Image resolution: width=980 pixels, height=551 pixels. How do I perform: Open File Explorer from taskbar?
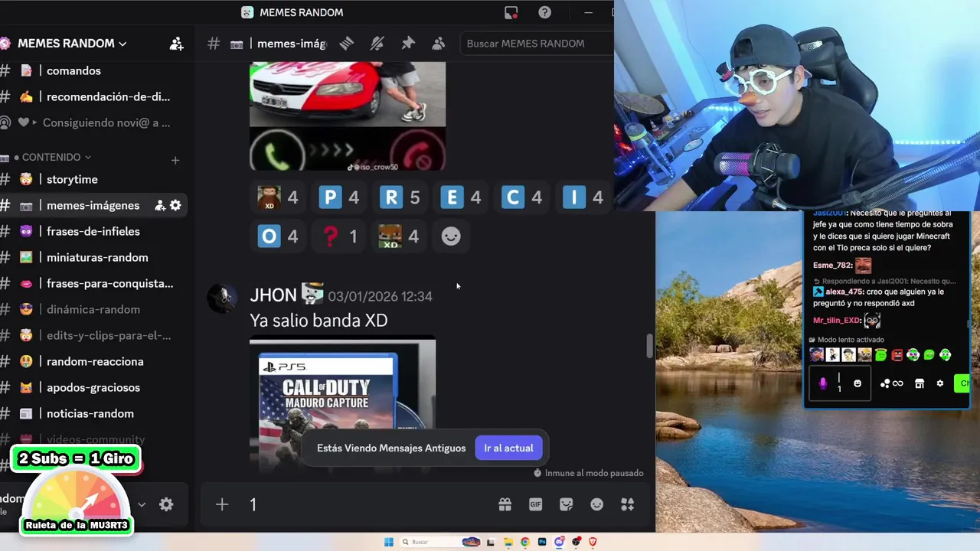(x=508, y=542)
